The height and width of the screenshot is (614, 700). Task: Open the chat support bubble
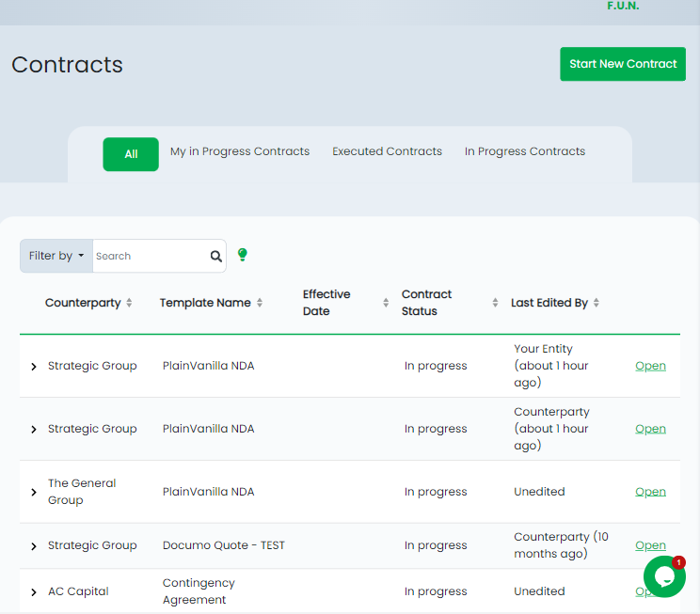point(664,576)
